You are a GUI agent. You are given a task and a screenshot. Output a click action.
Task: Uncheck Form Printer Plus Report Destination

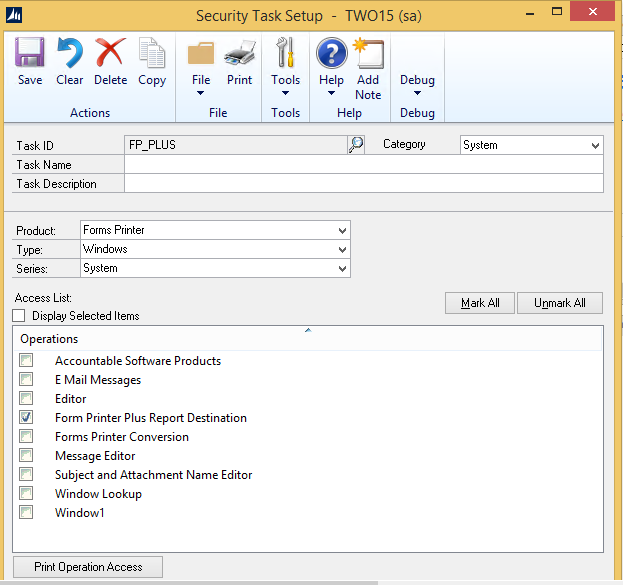pyautogui.click(x=26, y=417)
